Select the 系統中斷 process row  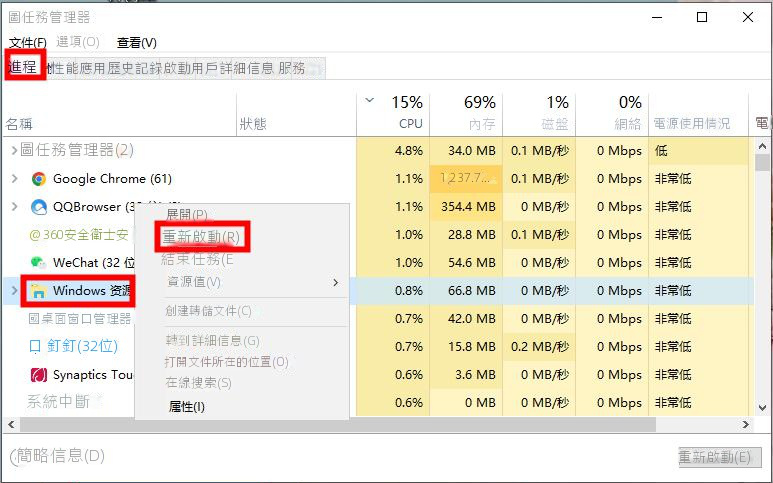[x=58, y=402]
